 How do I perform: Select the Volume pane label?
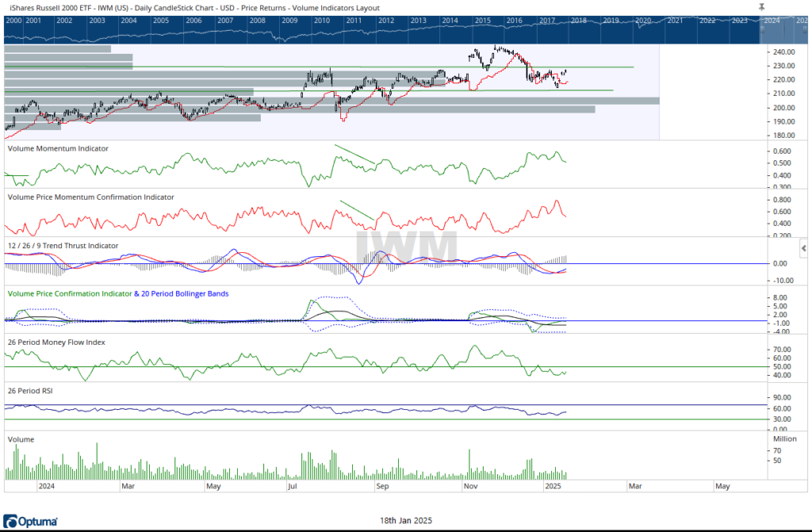21,438
